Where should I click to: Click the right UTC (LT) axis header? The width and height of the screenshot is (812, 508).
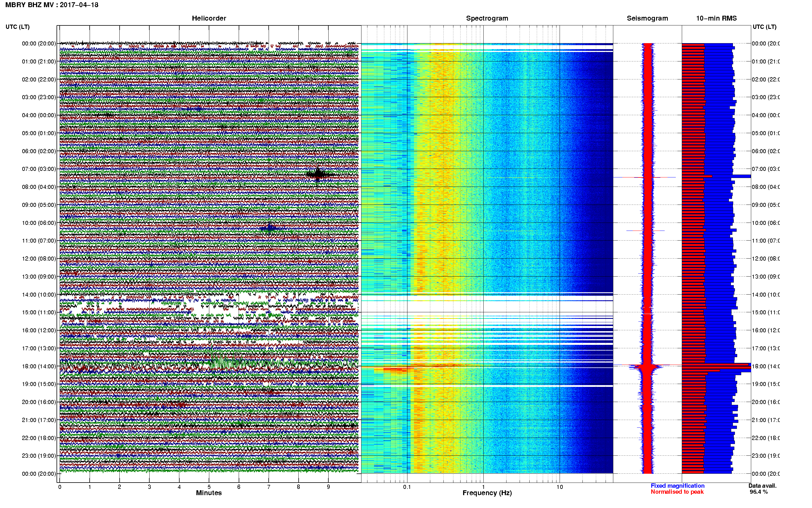pyautogui.click(x=764, y=27)
